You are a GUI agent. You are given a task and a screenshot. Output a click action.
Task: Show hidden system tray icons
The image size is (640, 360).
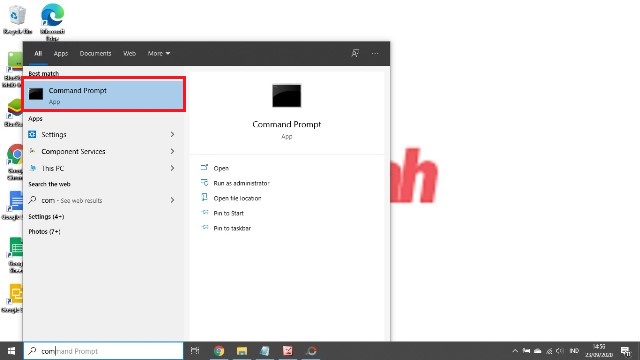(x=515, y=351)
